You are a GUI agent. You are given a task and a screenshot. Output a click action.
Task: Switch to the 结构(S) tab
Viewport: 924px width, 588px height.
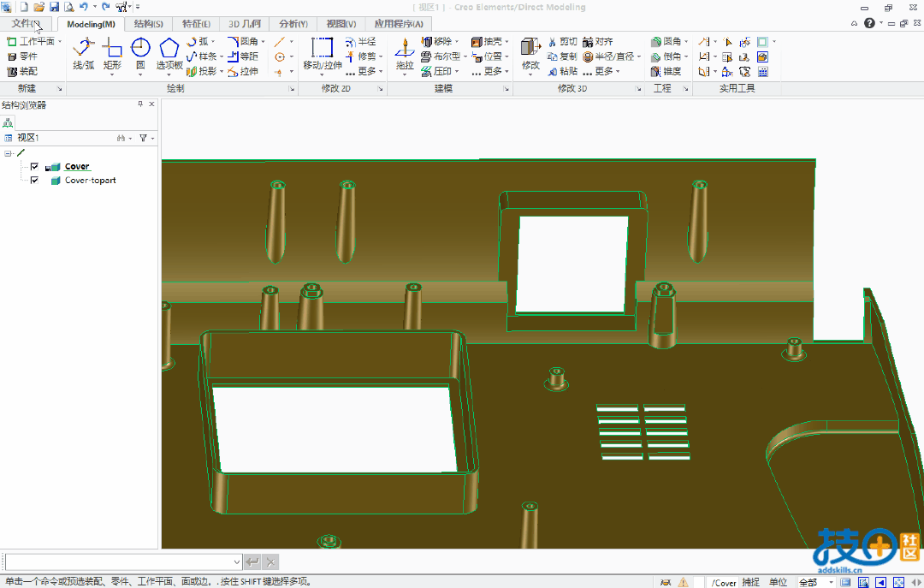pyautogui.click(x=149, y=24)
